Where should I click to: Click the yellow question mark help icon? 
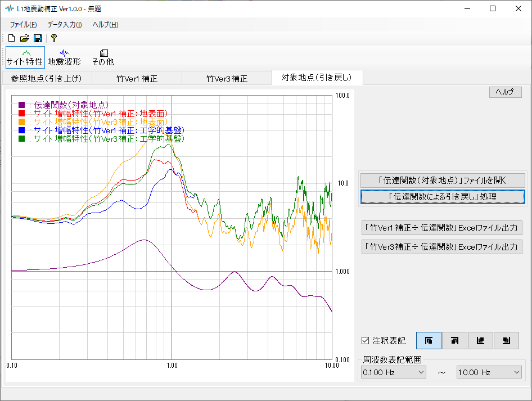pyautogui.click(x=53, y=38)
